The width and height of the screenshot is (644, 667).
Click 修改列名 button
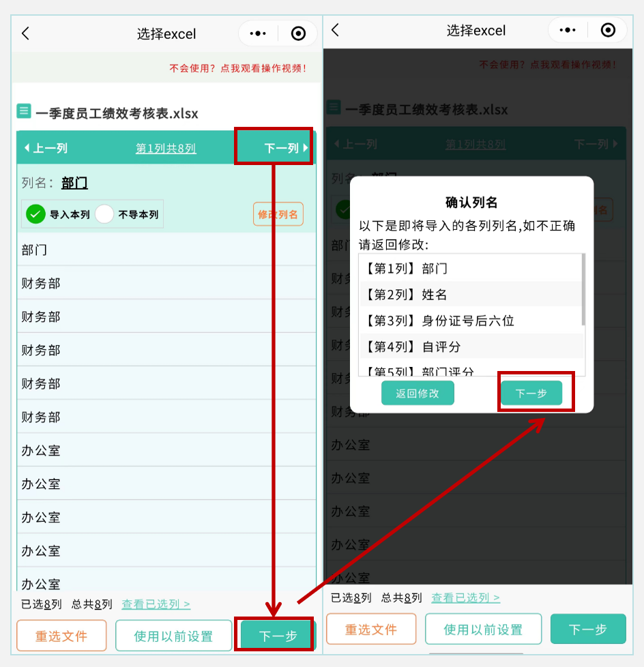click(x=278, y=214)
